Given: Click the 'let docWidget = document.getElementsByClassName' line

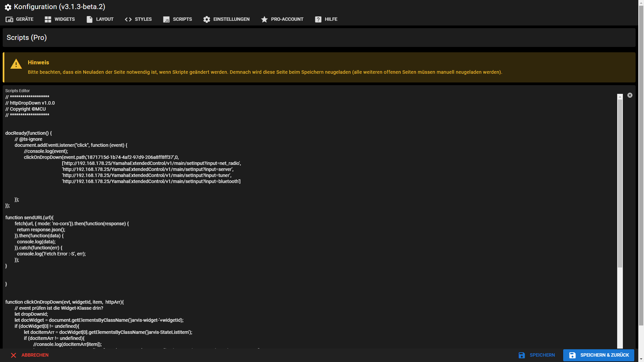Looking at the screenshot, I should click(x=99, y=320).
